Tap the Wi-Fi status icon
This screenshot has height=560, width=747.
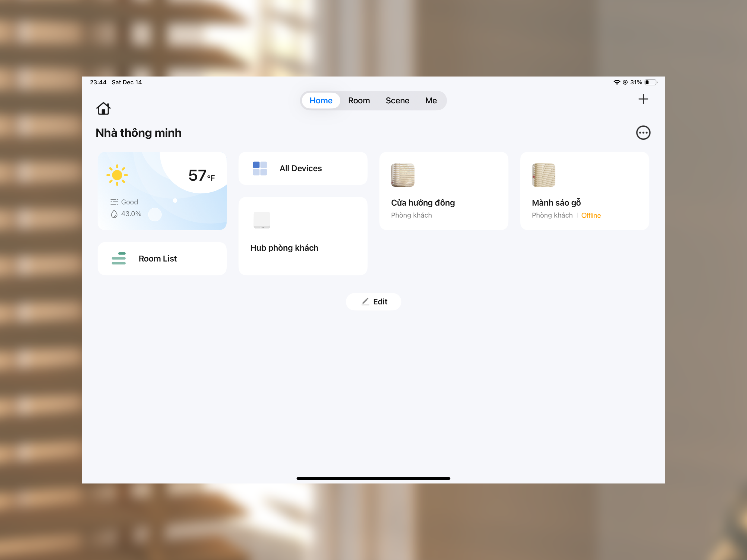click(617, 82)
